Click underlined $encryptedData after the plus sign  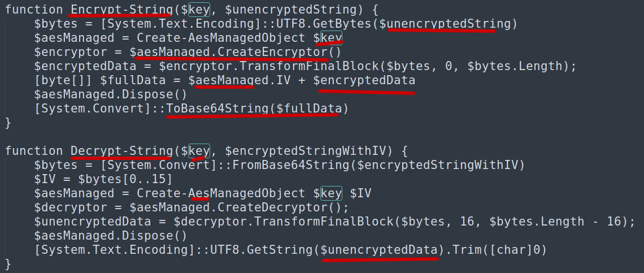point(364,80)
